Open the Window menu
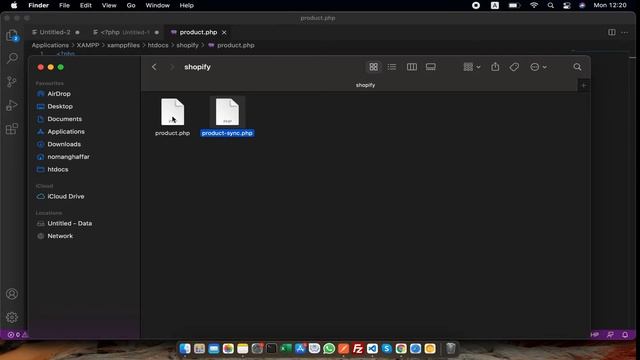The image size is (640, 360). [158, 5]
